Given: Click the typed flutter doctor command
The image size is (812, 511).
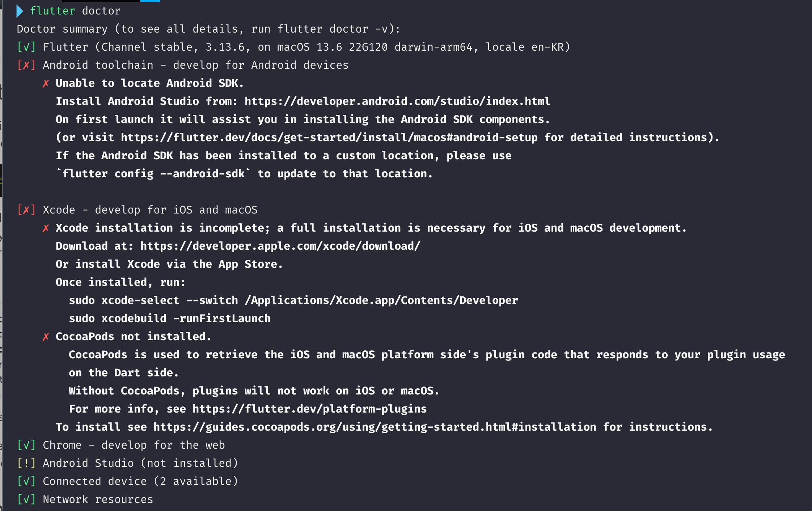Looking at the screenshot, I should pyautogui.click(x=75, y=11).
